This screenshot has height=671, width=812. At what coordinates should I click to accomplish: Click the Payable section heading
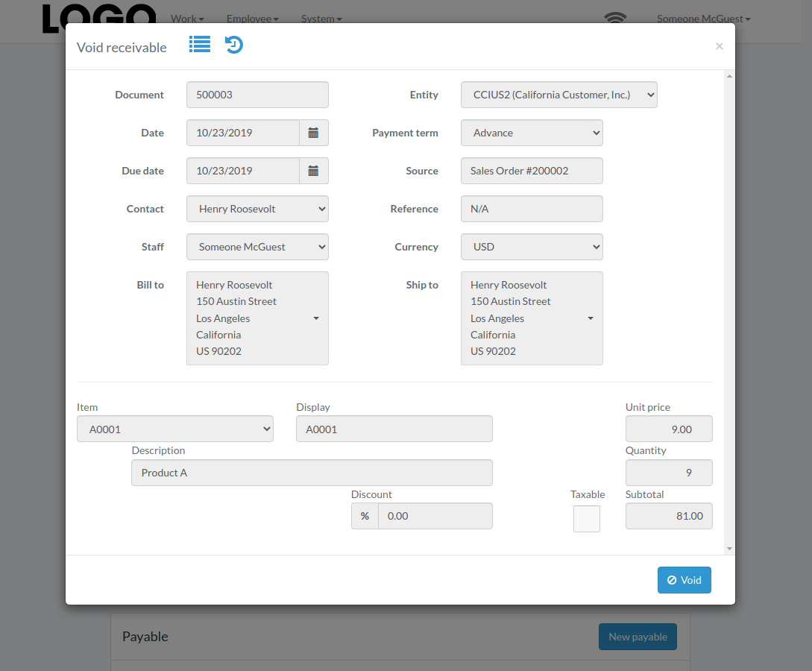pyautogui.click(x=145, y=636)
